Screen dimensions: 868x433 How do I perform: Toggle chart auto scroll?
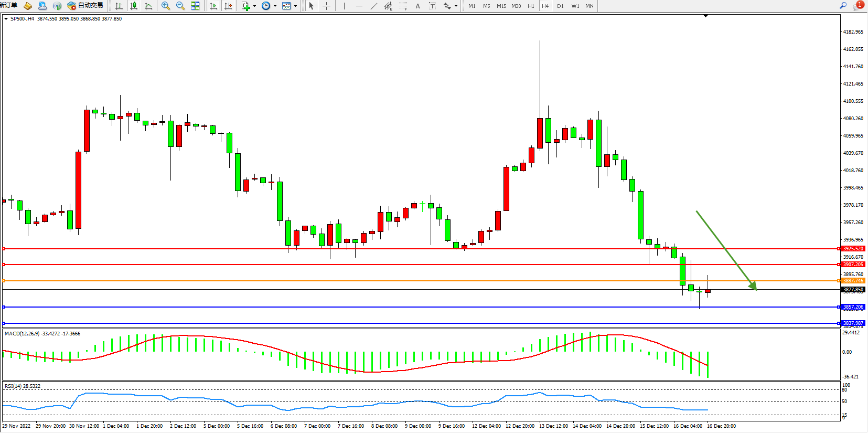point(213,6)
